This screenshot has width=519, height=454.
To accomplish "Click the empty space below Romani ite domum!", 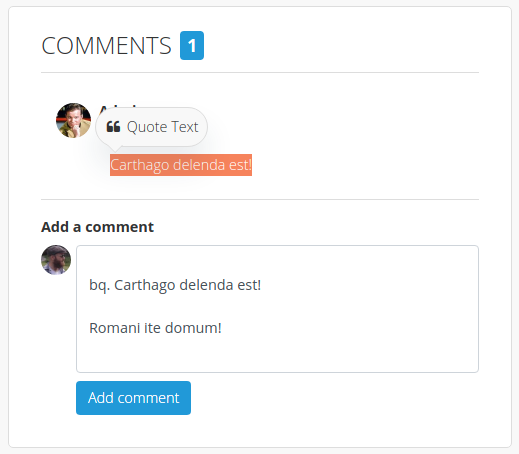I will [x=277, y=354].
